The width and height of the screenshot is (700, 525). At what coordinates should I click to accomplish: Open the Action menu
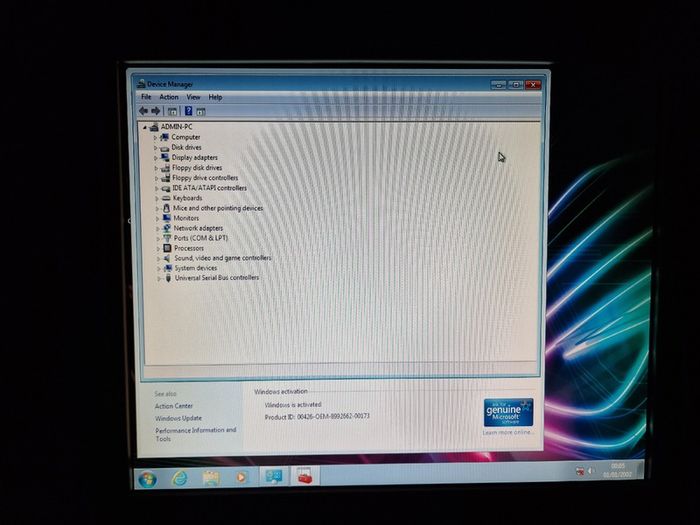pos(169,97)
